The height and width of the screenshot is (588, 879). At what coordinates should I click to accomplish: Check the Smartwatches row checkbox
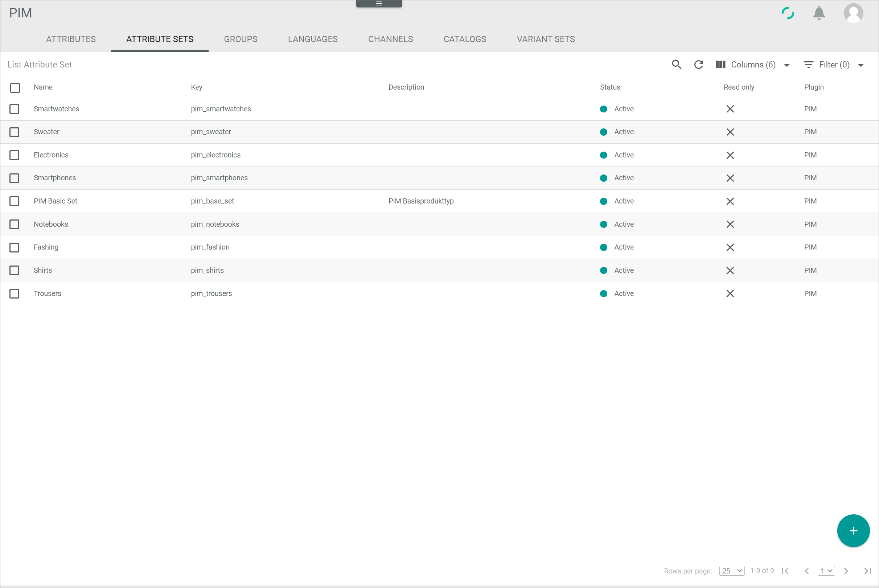[x=14, y=109]
